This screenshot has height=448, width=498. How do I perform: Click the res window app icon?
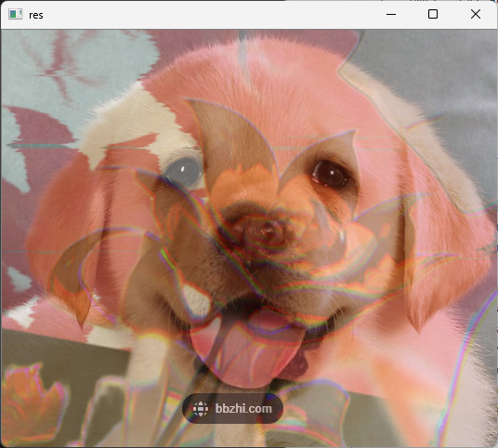[x=15, y=15]
